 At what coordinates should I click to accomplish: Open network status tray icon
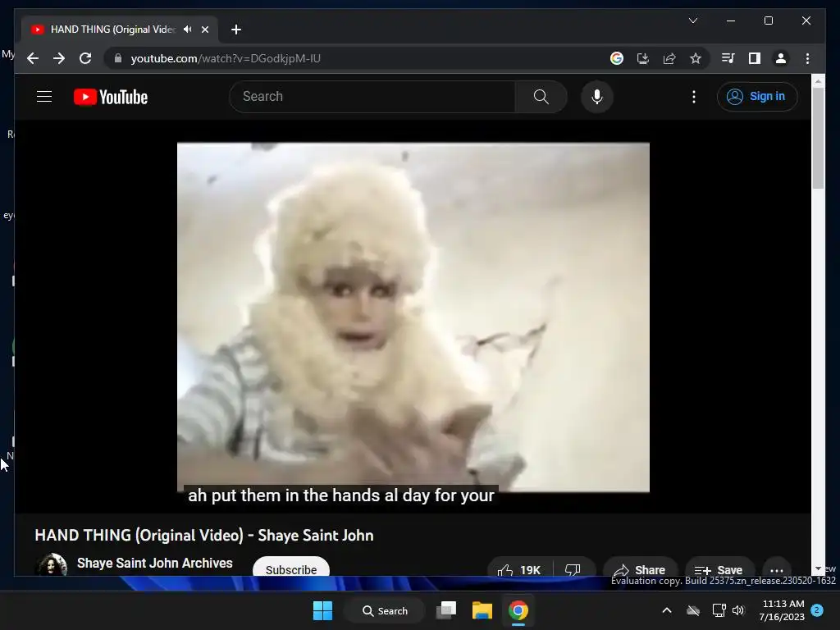719,610
